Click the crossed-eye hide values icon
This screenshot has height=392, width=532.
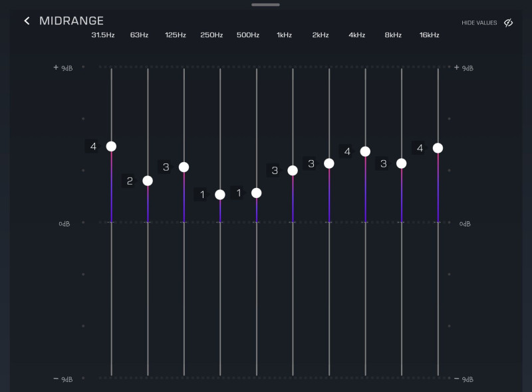(508, 23)
